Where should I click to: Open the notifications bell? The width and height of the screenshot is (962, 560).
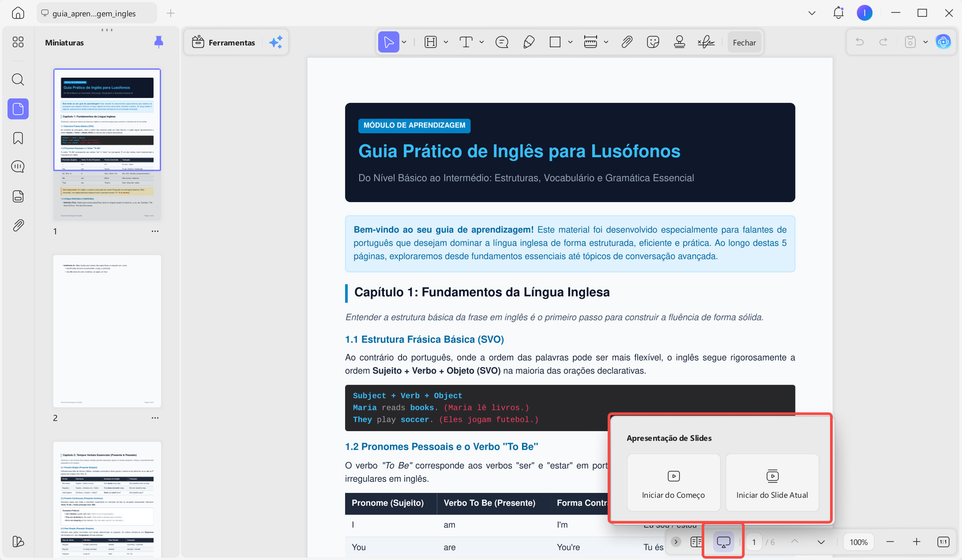838,13
